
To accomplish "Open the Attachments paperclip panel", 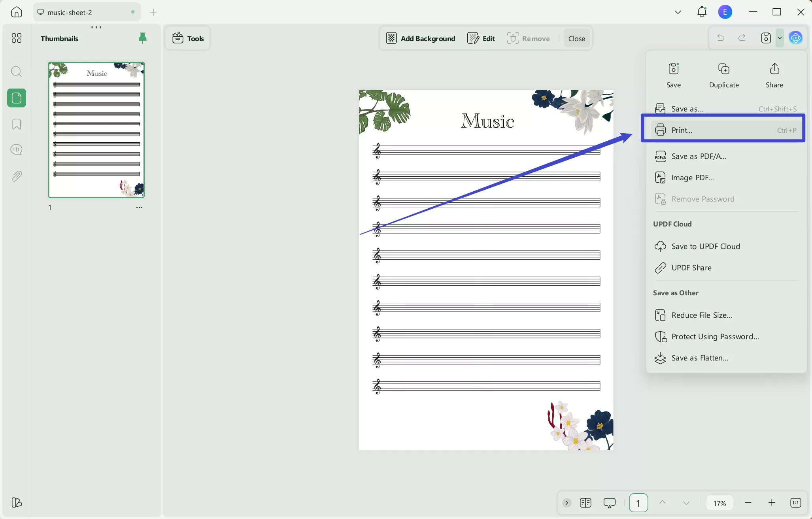I will coord(16,176).
